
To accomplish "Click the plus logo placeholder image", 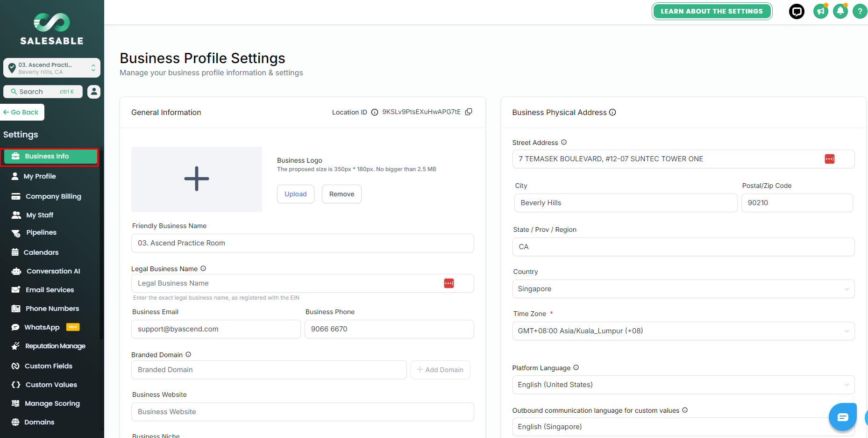I will [x=197, y=179].
